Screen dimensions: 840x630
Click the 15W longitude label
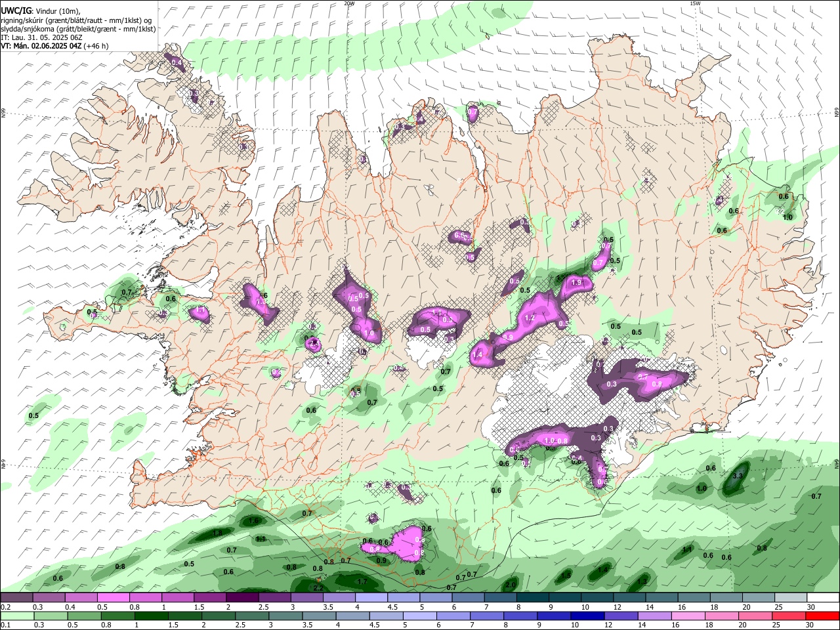(x=696, y=3)
